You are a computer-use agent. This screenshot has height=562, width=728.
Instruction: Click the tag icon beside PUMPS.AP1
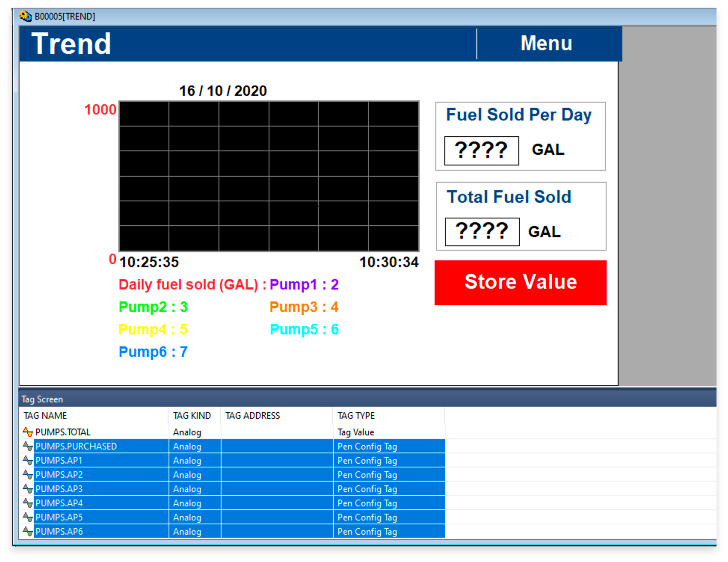click(28, 460)
